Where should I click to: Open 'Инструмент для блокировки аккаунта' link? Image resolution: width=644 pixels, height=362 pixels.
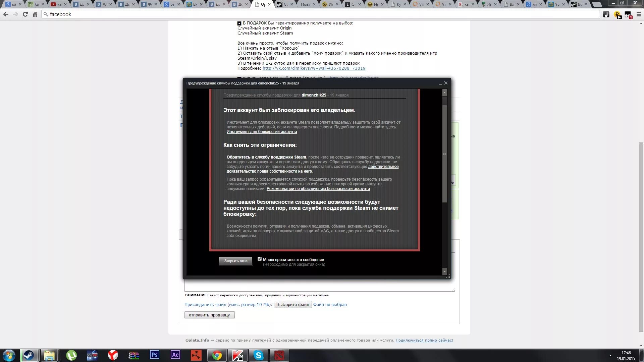coord(262,132)
